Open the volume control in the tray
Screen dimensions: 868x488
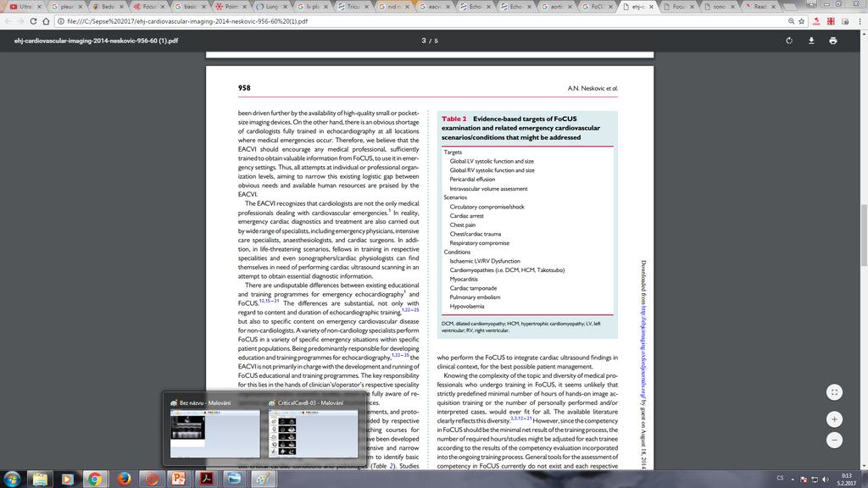click(826, 480)
